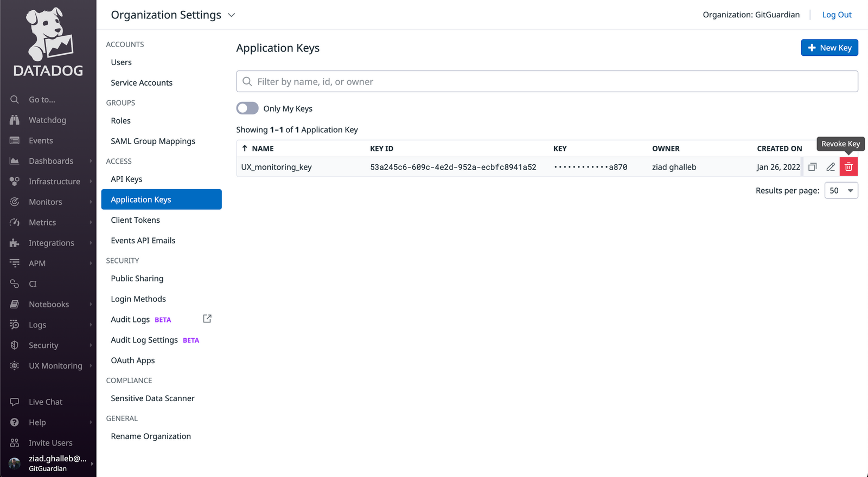This screenshot has height=477, width=868.
Task: Focus the filter by name input
Action: click(547, 81)
